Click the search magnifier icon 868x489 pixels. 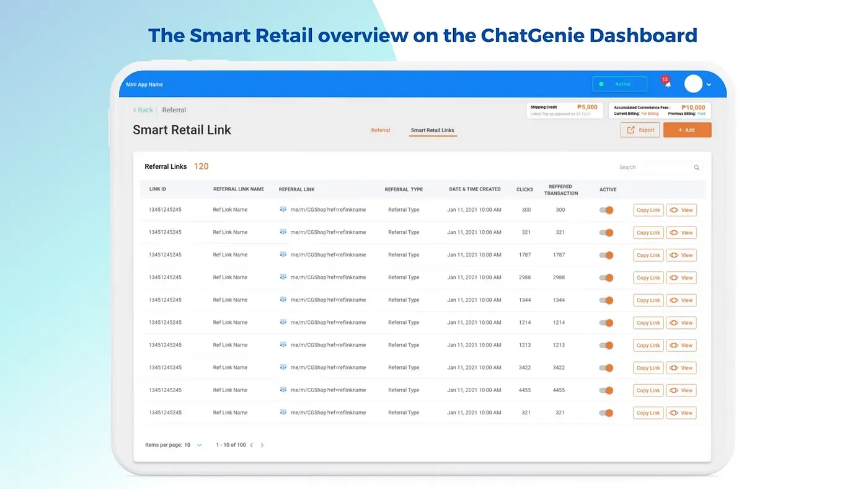tap(696, 168)
